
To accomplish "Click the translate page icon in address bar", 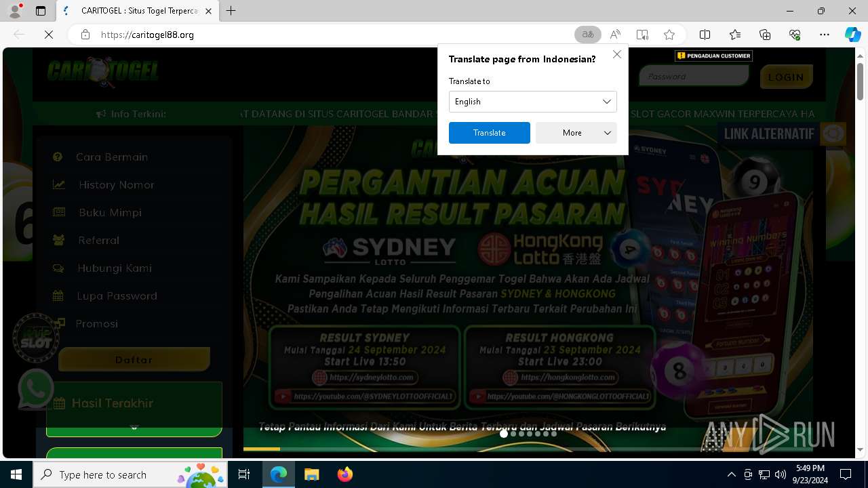I will (588, 35).
